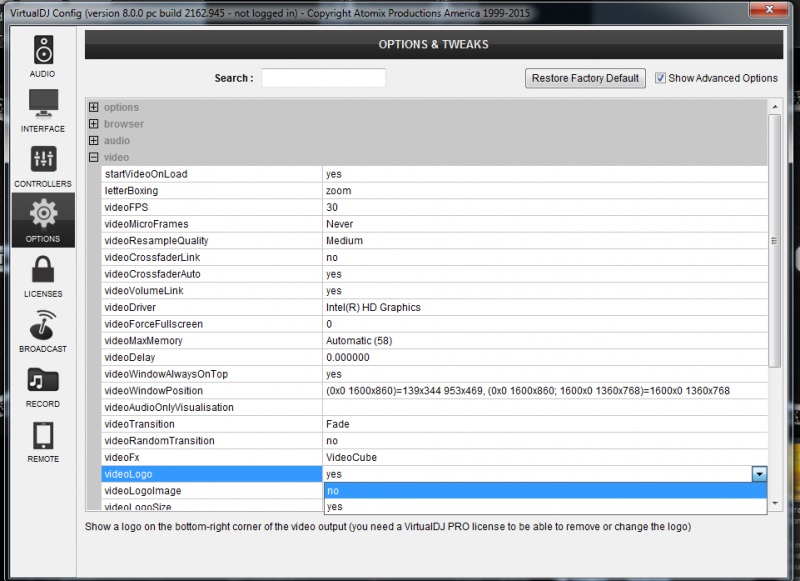Open the Controllers mixer icon
The width and height of the screenshot is (800, 581).
[x=43, y=159]
